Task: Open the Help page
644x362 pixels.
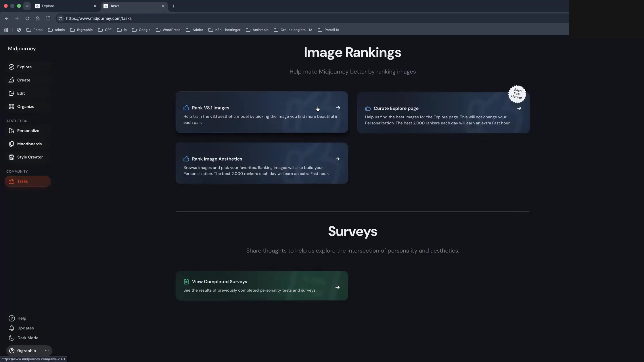Action: [18, 318]
